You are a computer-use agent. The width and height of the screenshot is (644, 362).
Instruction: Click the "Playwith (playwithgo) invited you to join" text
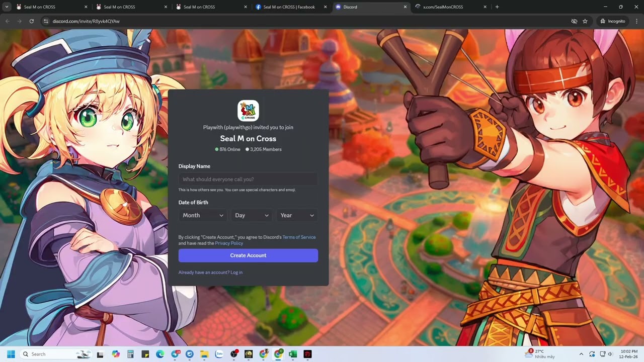tap(248, 127)
